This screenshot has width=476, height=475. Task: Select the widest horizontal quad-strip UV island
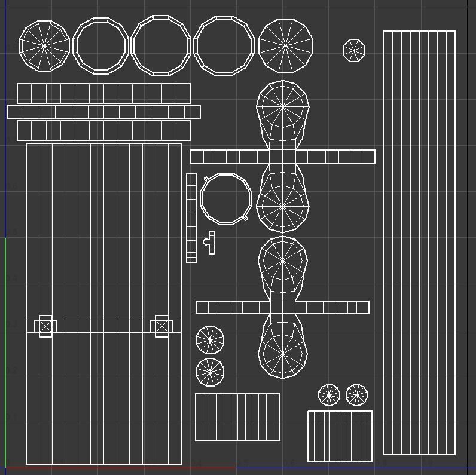[x=103, y=112]
